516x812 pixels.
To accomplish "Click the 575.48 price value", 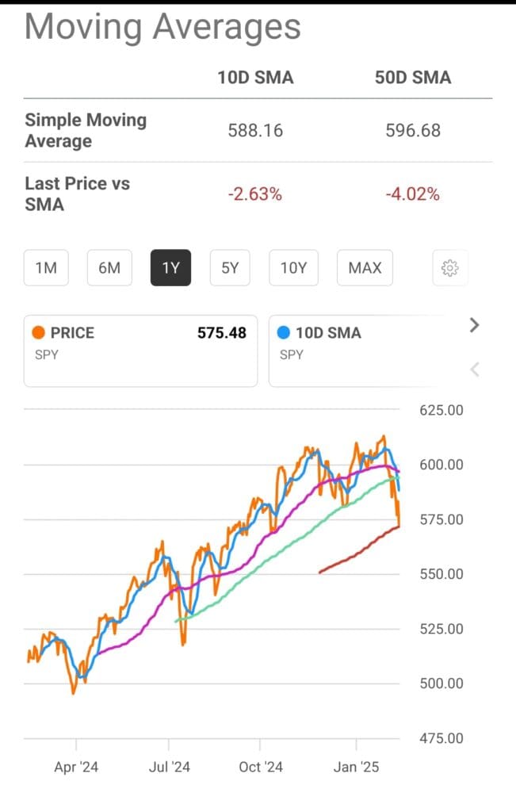I will 225,332.
